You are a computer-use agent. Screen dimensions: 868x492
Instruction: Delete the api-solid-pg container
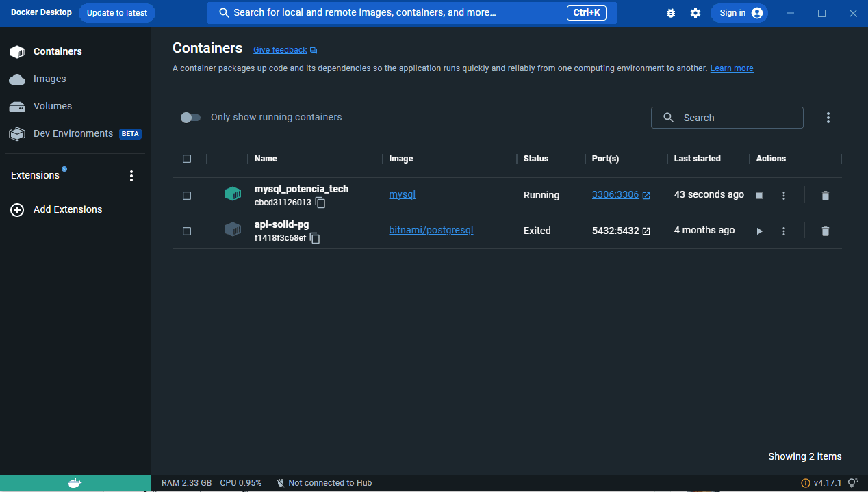(x=825, y=231)
